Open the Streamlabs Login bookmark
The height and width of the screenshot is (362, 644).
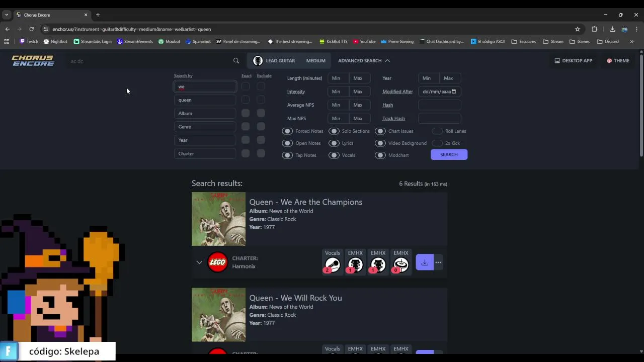93,42
